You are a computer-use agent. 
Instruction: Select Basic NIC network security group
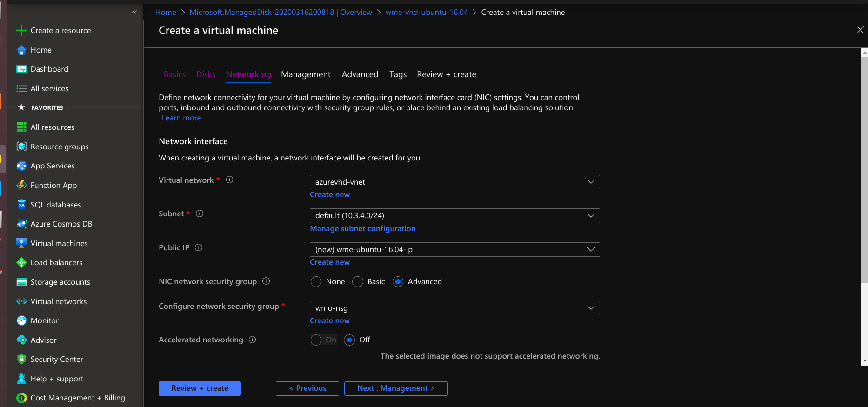(x=358, y=282)
